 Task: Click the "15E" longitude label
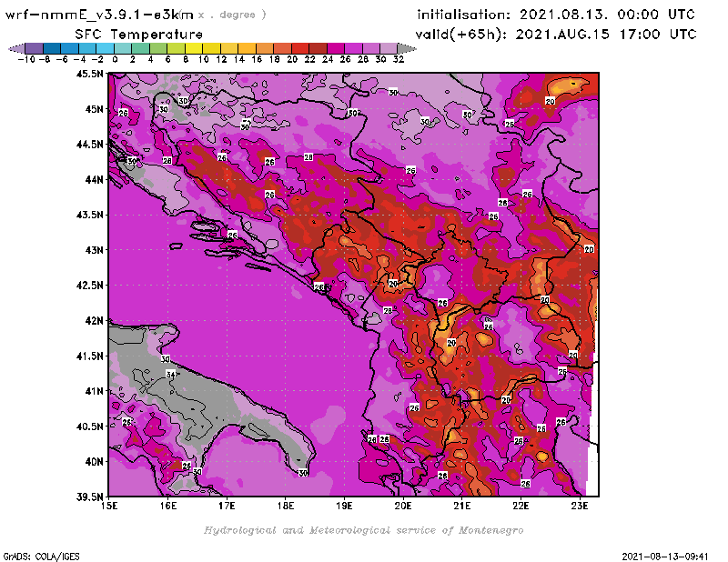pyautogui.click(x=109, y=506)
